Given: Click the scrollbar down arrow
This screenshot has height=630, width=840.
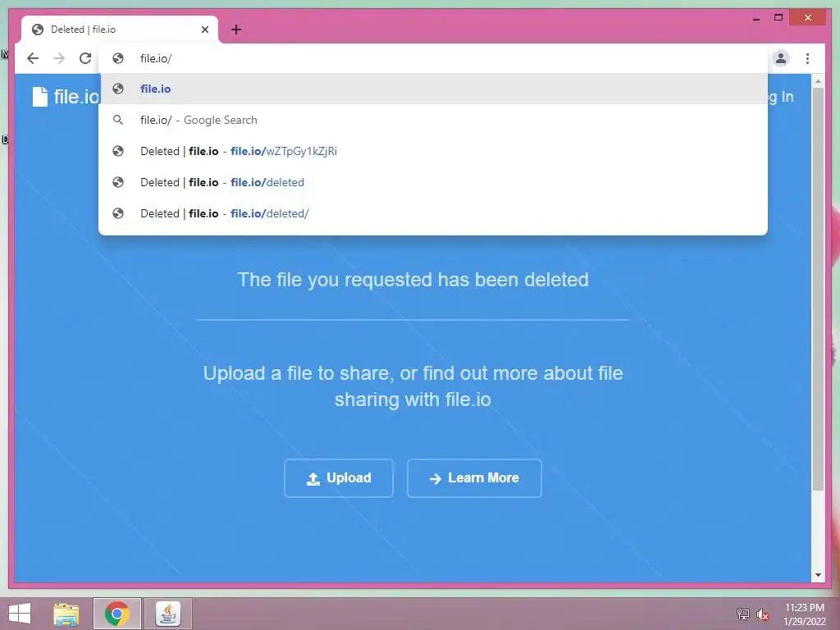Looking at the screenshot, I should coord(818,575).
